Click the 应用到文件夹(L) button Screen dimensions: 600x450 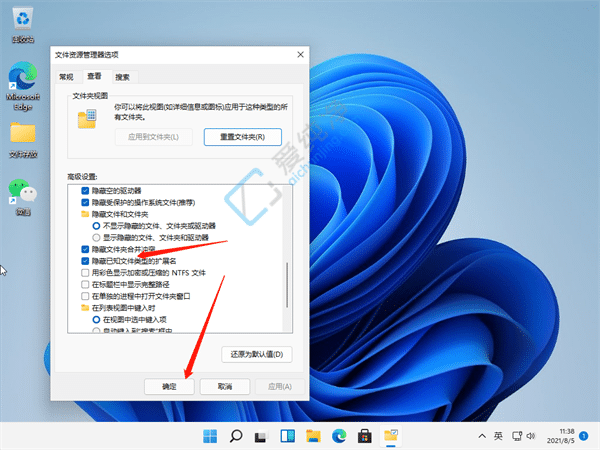tap(153, 137)
